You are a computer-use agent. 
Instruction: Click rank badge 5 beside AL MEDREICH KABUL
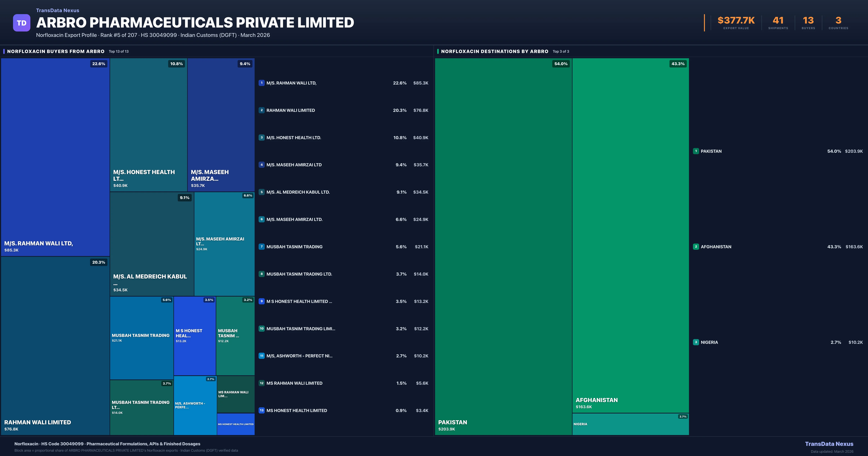coord(261,192)
